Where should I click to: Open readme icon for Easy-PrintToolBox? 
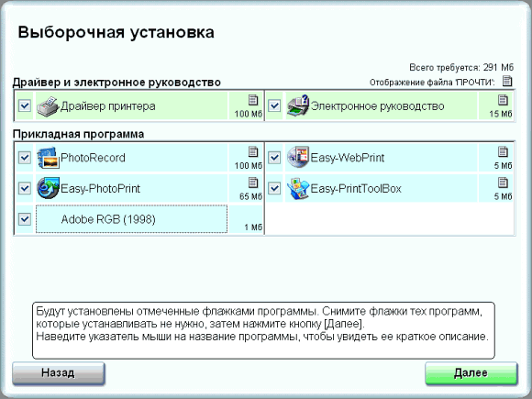point(503,183)
